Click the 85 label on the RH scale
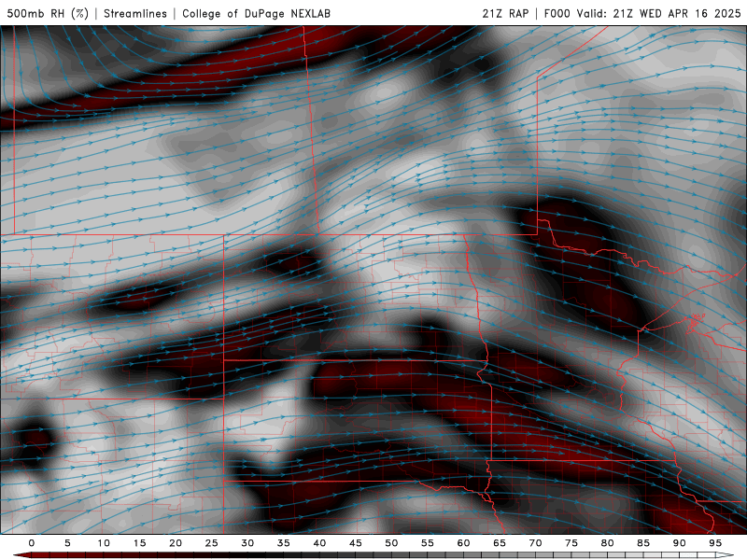The image size is (747, 560). [643, 543]
